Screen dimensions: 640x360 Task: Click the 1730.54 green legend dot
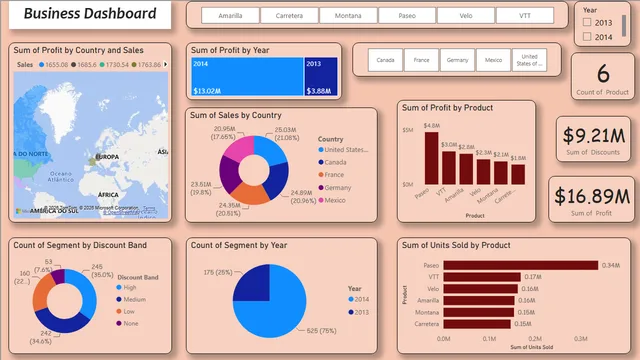(x=102, y=64)
